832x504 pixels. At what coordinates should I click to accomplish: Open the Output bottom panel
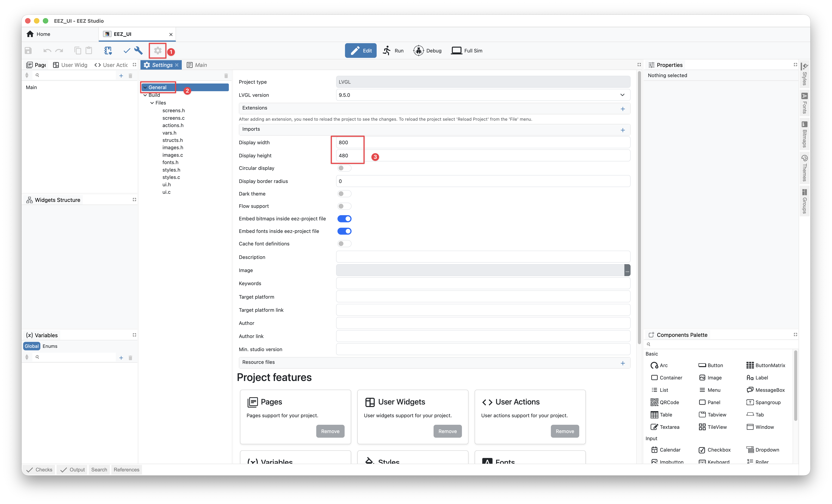[x=72, y=470]
